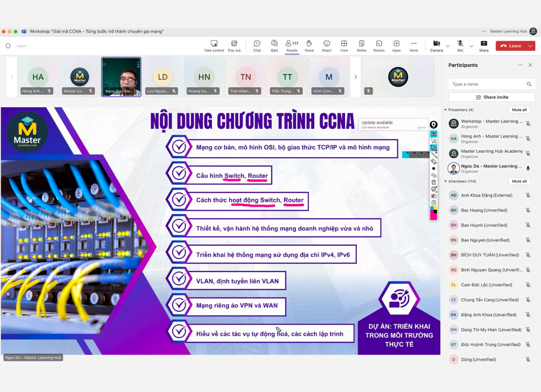Viewport: 541px width, 392px height.
Task: Click here to download update link
Action: coord(375,128)
